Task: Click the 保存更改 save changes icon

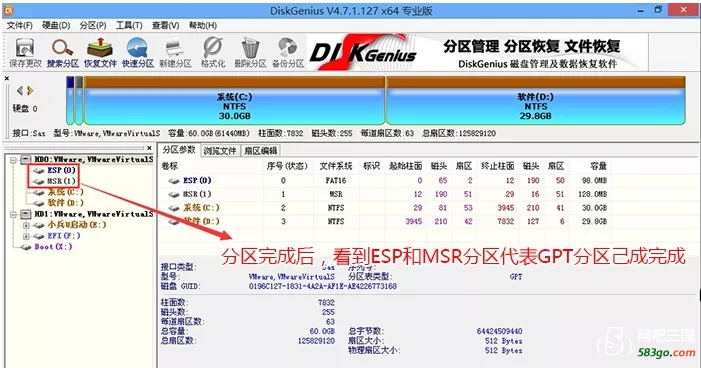Action: click(x=25, y=53)
